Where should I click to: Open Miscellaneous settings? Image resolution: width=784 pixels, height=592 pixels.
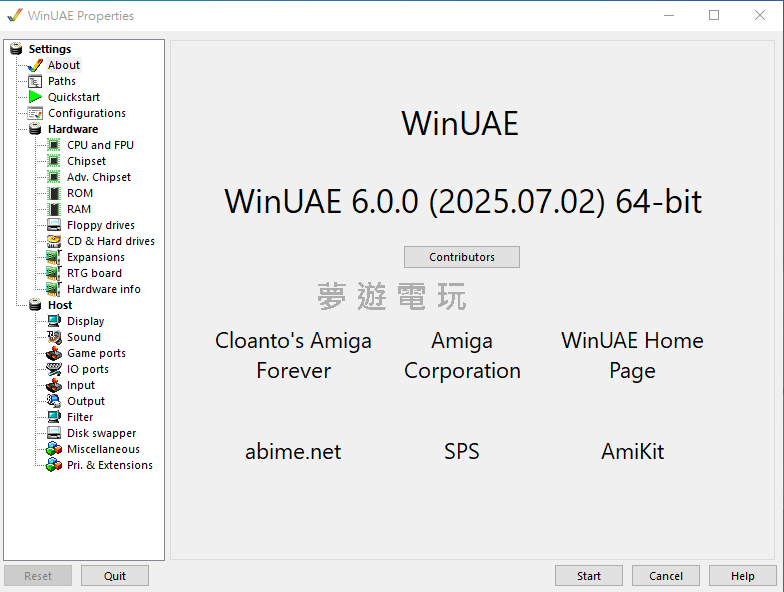click(x=104, y=450)
